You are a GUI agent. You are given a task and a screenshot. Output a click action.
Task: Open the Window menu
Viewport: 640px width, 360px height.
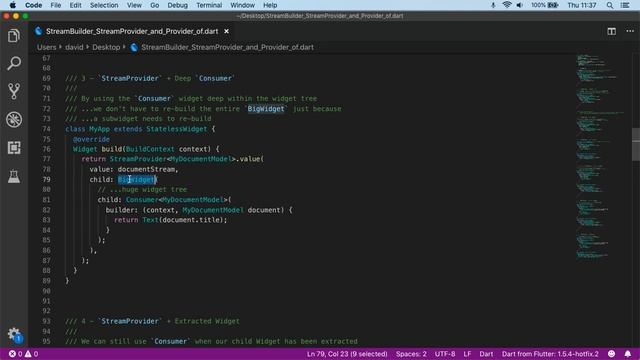pyautogui.click(x=242, y=5)
